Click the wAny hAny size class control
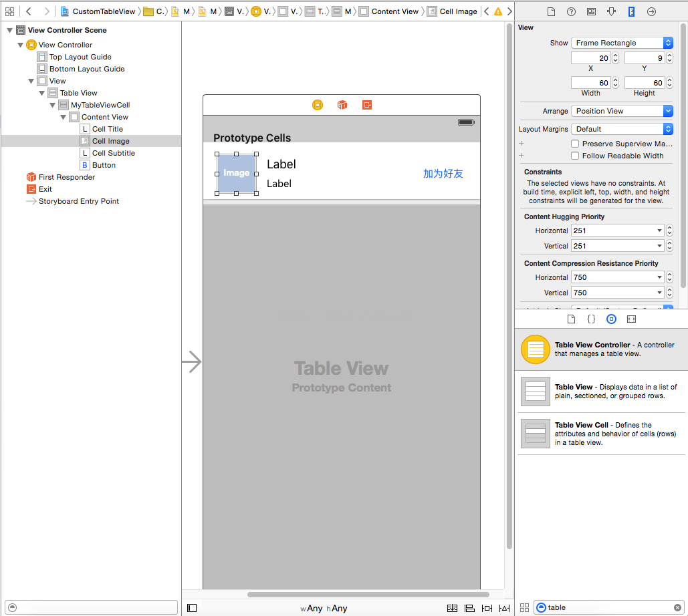Screen dimensions: 688x616 click(x=324, y=608)
